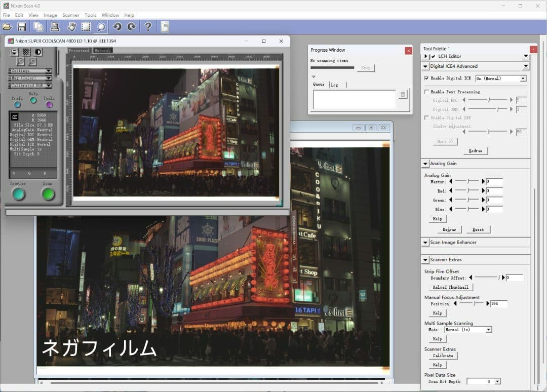
Task: Uncheck Enable Digital ICE
Action: tap(425, 78)
